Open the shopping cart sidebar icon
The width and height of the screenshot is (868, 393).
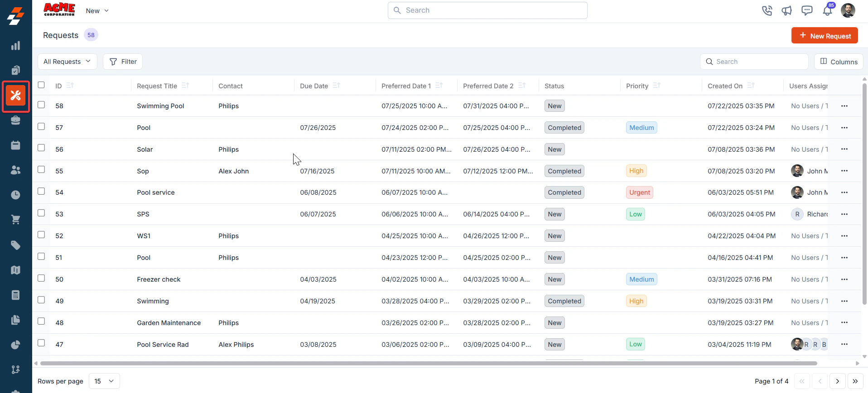click(15, 220)
